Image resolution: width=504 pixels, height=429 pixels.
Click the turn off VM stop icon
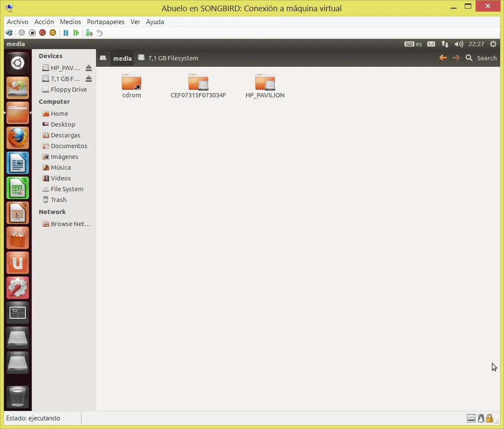pos(32,33)
